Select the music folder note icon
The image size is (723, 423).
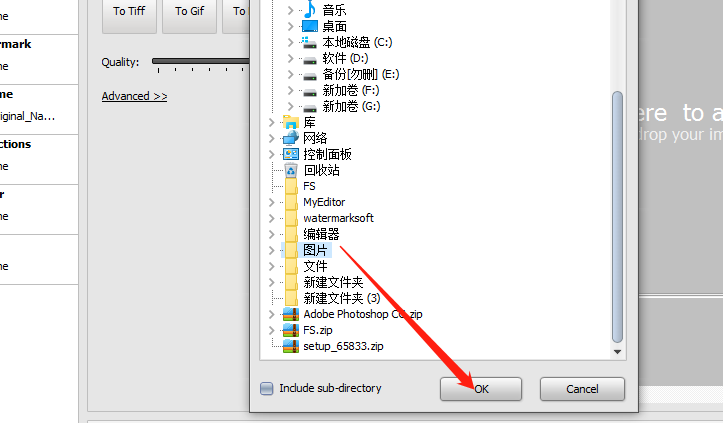click(x=310, y=9)
